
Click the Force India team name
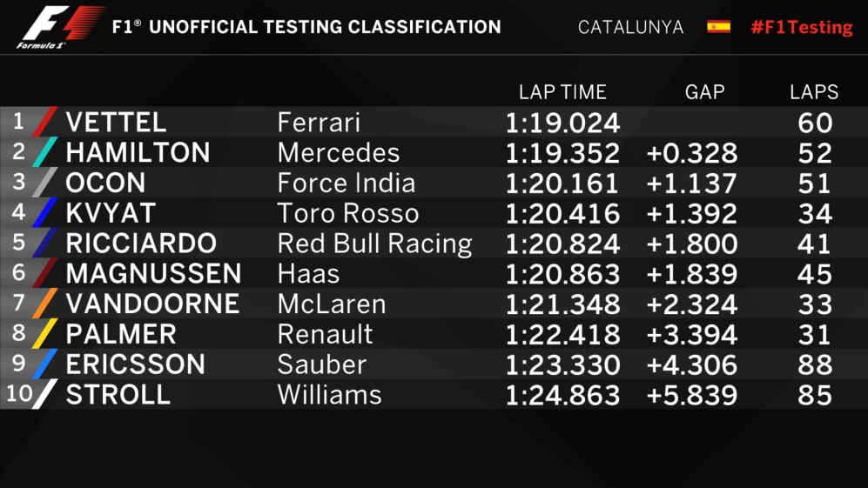coord(346,183)
